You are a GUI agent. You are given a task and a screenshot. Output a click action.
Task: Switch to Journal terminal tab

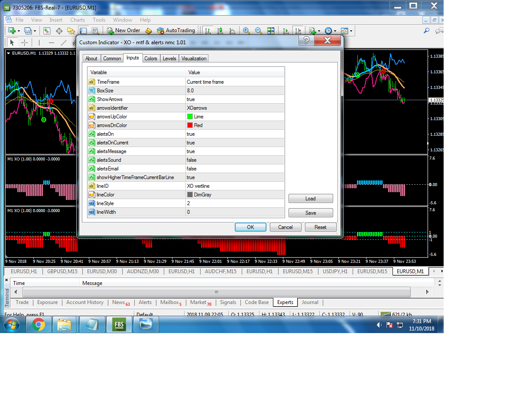310,303
